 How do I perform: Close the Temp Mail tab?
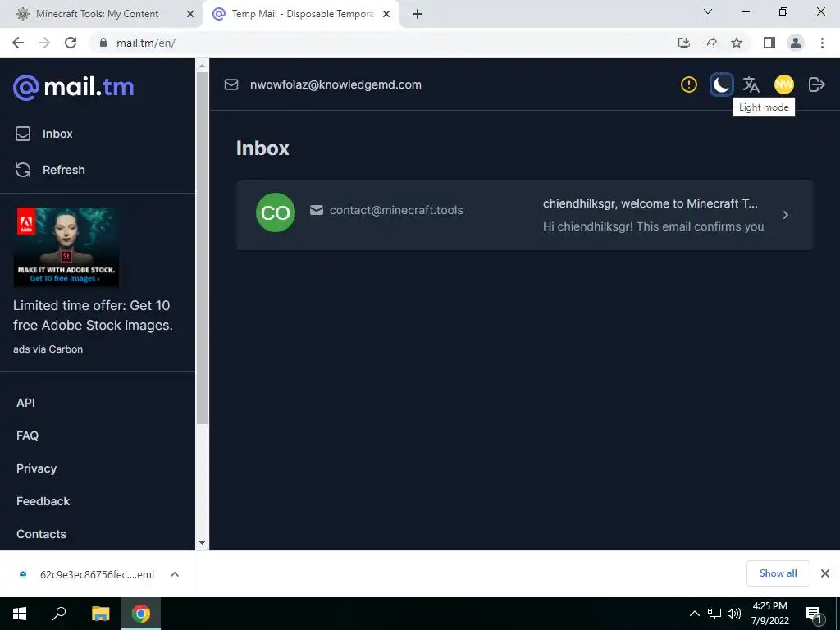[386, 15]
